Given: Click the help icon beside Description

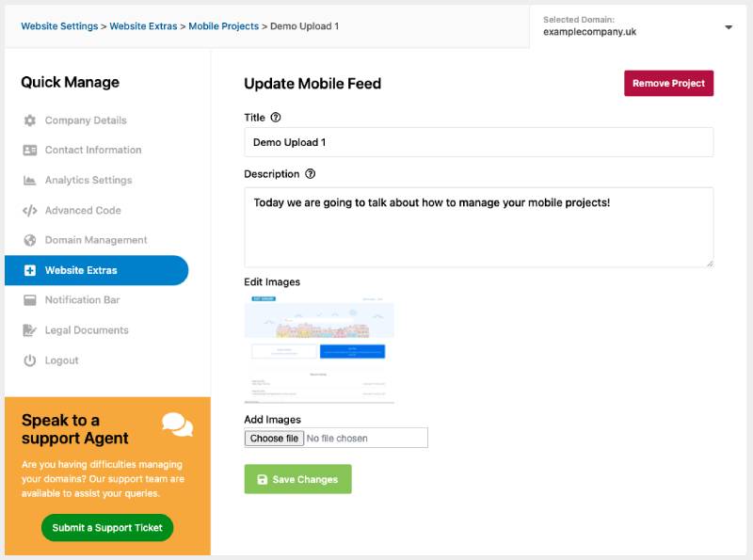Looking at the screenshot, I should (311, 174).
